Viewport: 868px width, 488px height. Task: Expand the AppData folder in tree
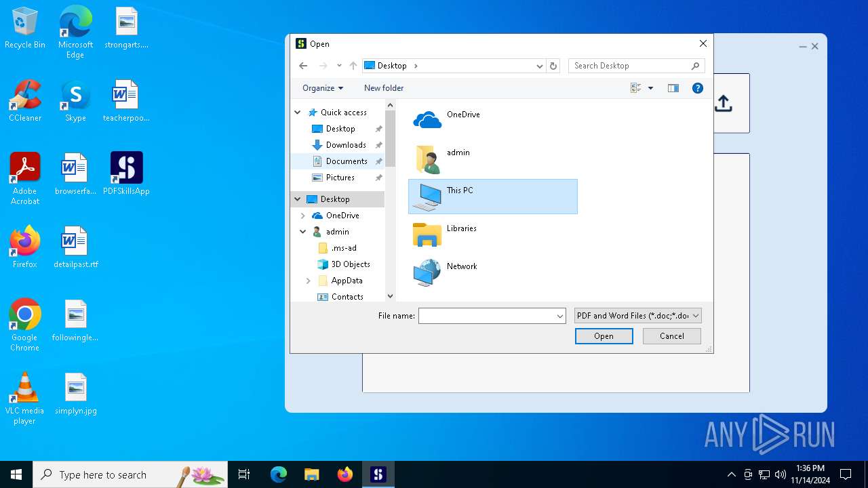309,281
